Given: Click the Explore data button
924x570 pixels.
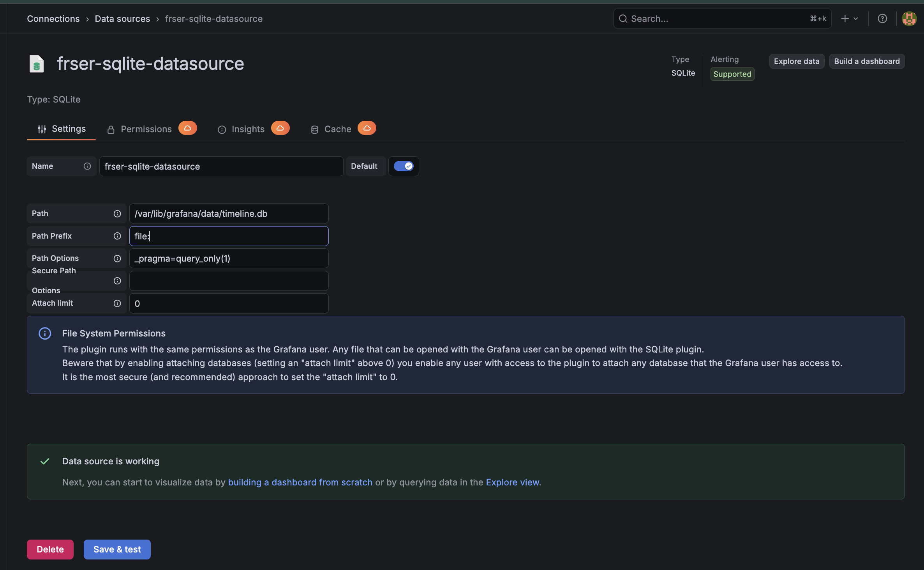Looking at the screenshot, I should coord(797,61).
